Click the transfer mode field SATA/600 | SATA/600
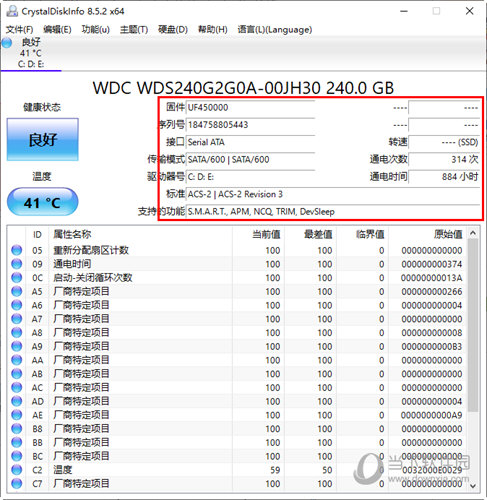This screenshot has width=487, height=500. click(x=250, y=160)
